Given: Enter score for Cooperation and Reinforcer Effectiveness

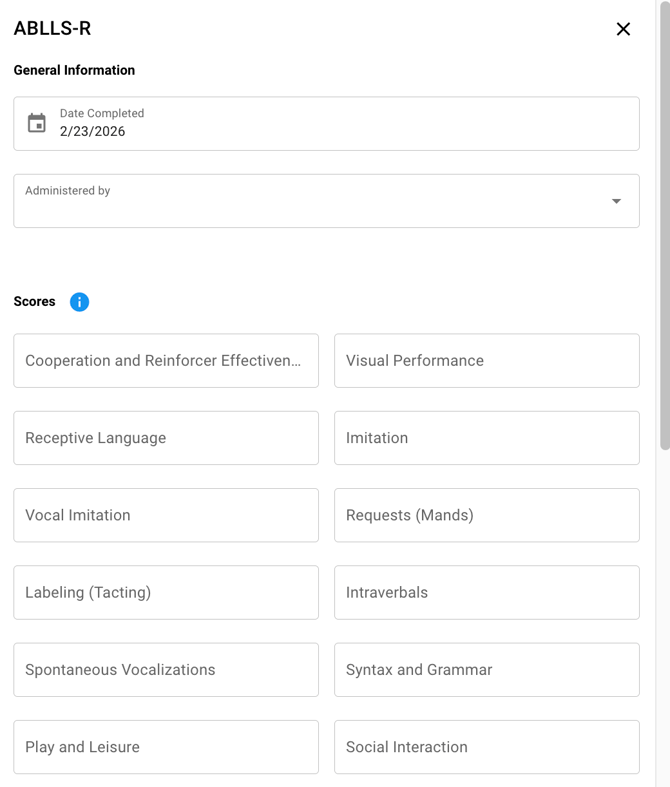Looking at the screenshot, I should click(166, 361).
